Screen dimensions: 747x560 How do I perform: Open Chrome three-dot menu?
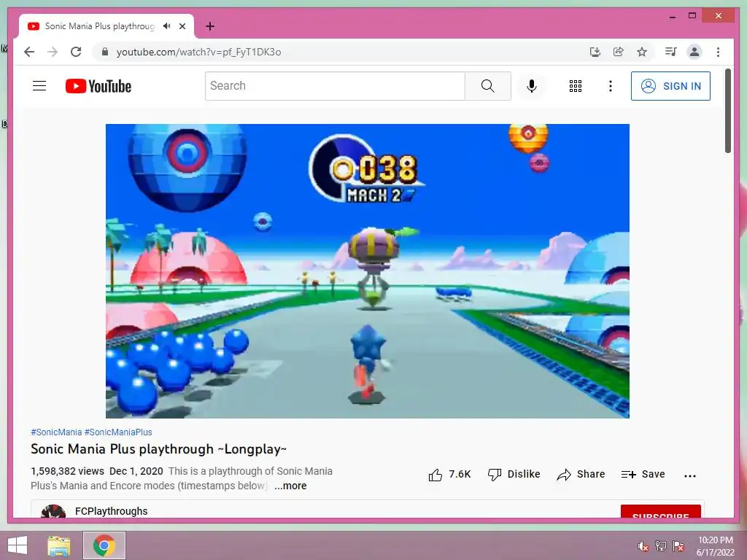tap(718, 52)
